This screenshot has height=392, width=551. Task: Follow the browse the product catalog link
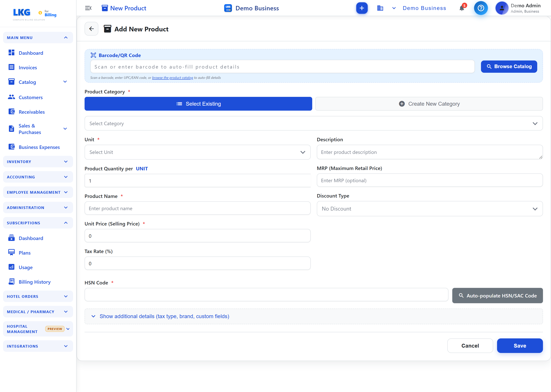coord(173,78)
